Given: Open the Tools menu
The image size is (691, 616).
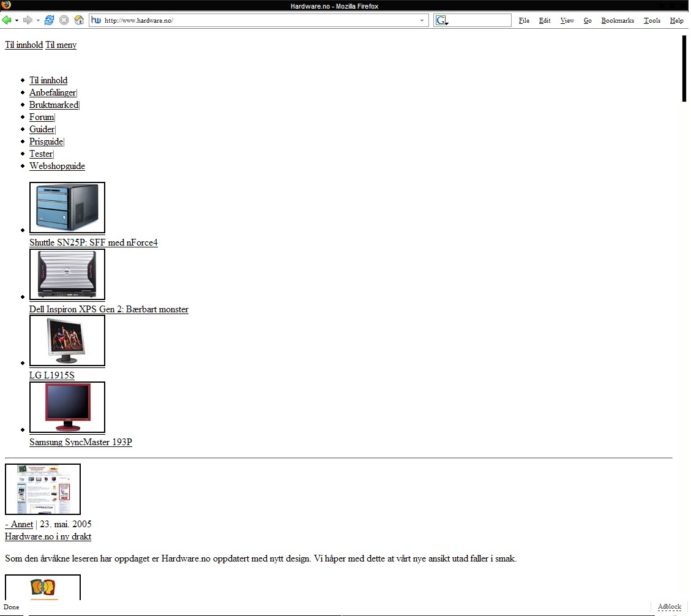Looking at the screenshot, I should 652,20.
